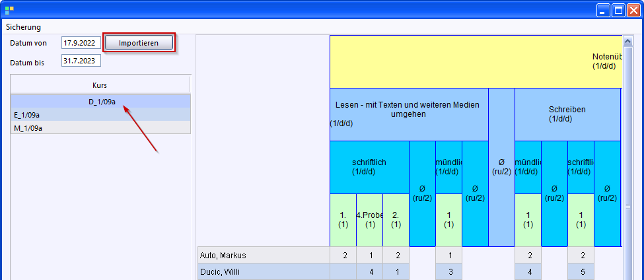This screenshot has width=644, height=280.
Task: Select 'Lesen - mit Texten und weiteren Medien umgehen' header
Action: point(409,114)
